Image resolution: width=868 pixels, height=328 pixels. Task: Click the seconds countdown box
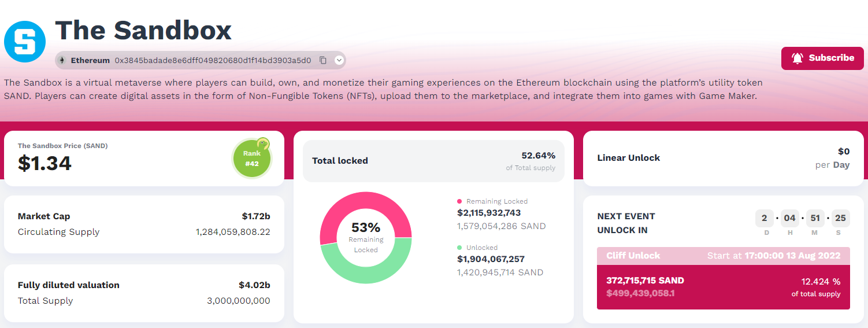pyautogui.click(x=840, y=218)
